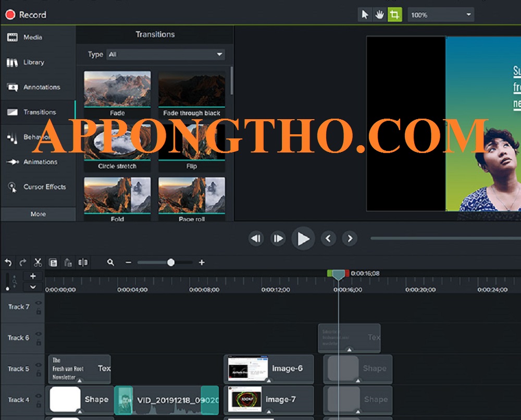
Task: Click the 0:00:12;00 ruler mark
Action: click(276, 289)
